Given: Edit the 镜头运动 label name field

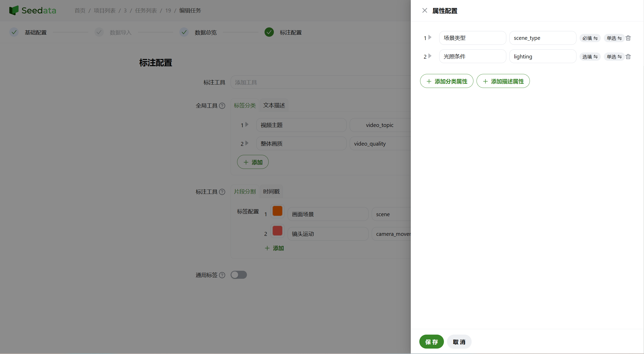Looking at the screenshot, I should point(328,234).
